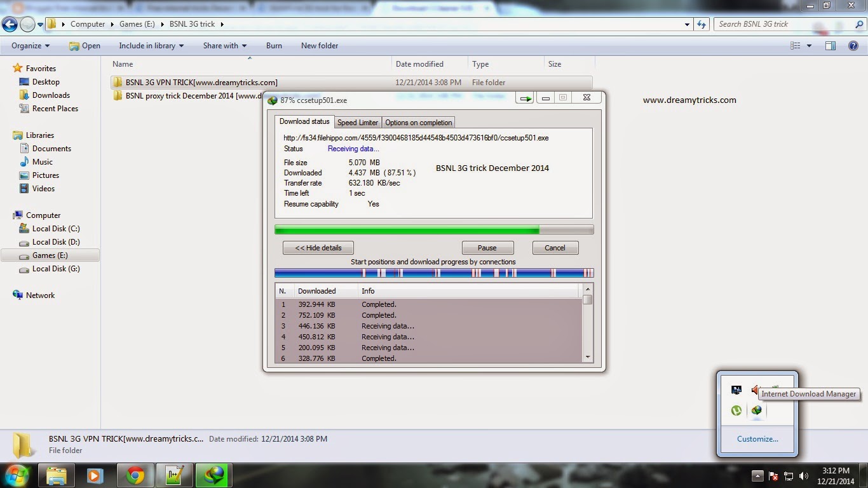This screenshot has width=868, height=488.
Task: Expand the Include in library dropdown
Action: tap(151, 46)
